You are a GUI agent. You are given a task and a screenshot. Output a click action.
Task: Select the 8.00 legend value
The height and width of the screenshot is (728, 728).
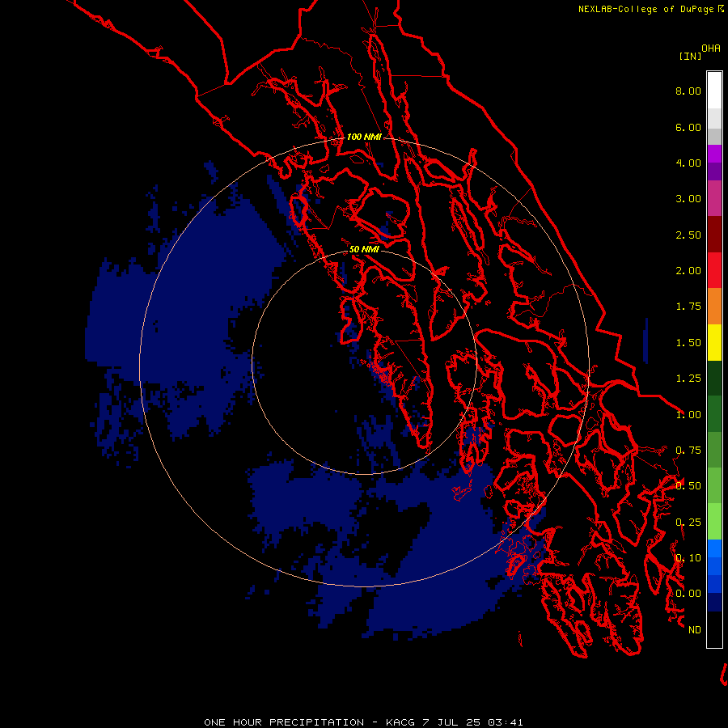[x=688, y=91]
